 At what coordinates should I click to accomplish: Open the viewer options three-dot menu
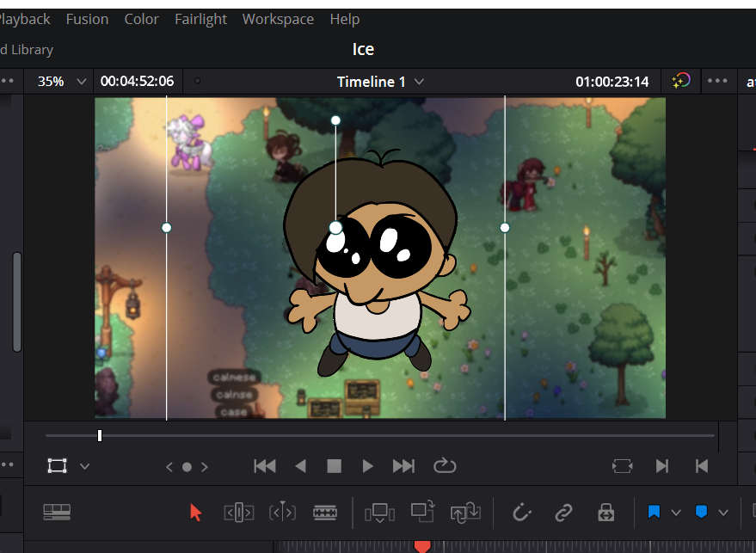point(717,81)
